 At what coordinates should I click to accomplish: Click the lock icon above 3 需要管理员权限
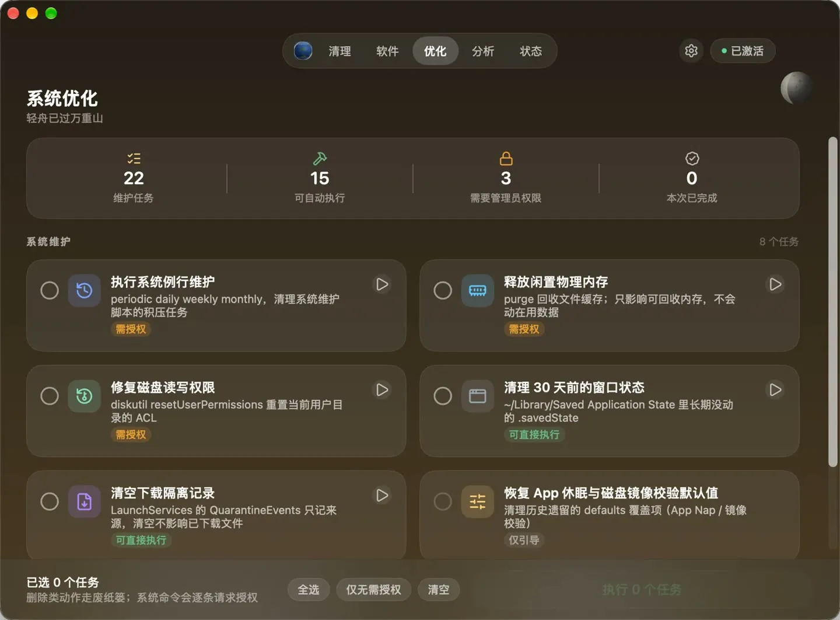(x=506, y=158)
